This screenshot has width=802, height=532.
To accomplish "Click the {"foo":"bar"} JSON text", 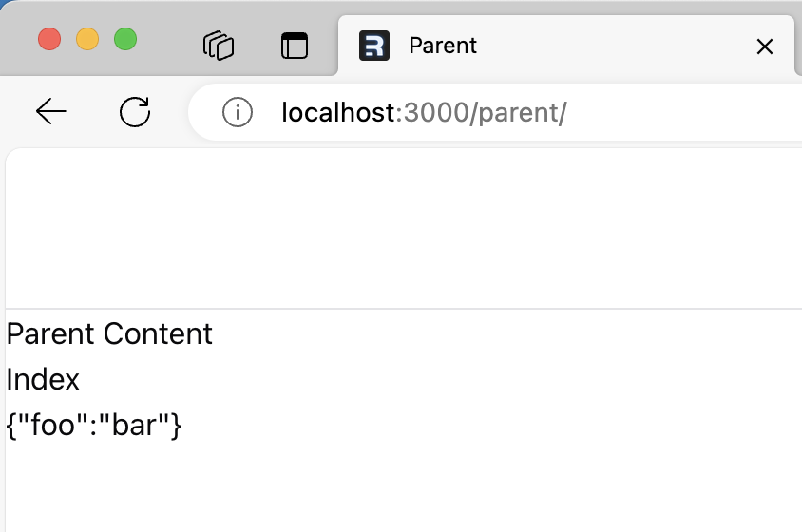I will click(x=94, y=425).
